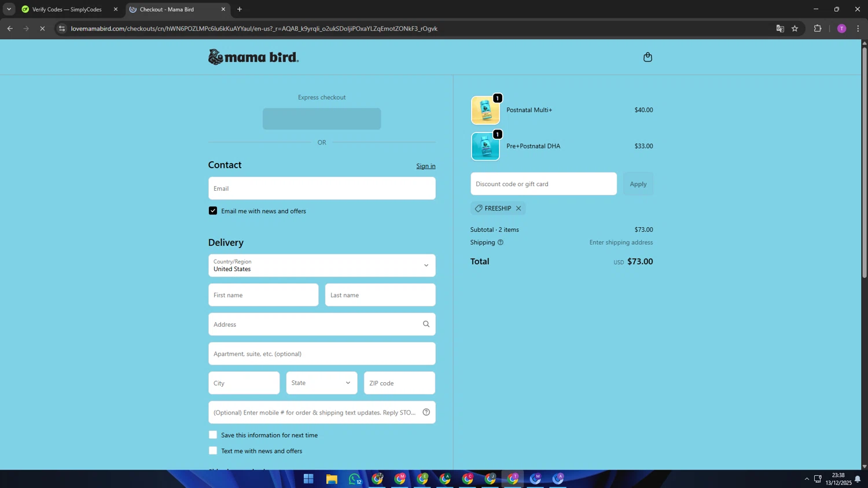868x488 pixels.
Task: Click the Apartment, suite field
Action: click(x=322, y=354)
